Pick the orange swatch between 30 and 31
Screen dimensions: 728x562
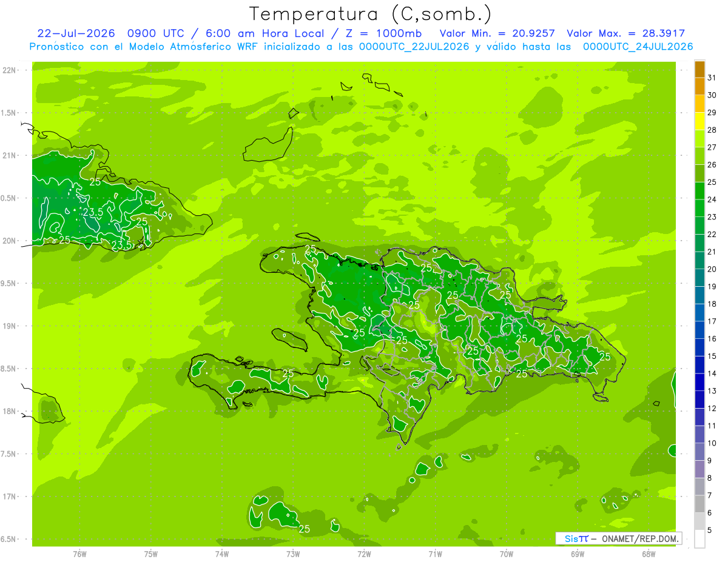(699, 87)
